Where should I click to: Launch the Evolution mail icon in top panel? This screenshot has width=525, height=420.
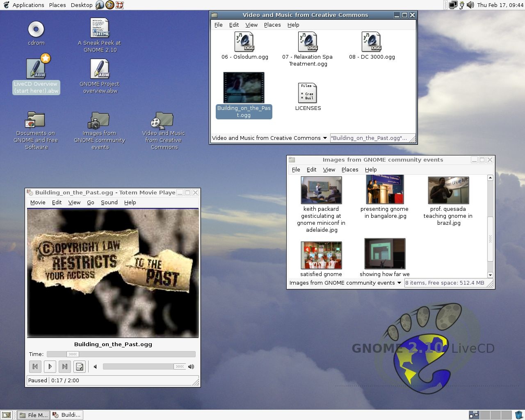click(110, 5)
